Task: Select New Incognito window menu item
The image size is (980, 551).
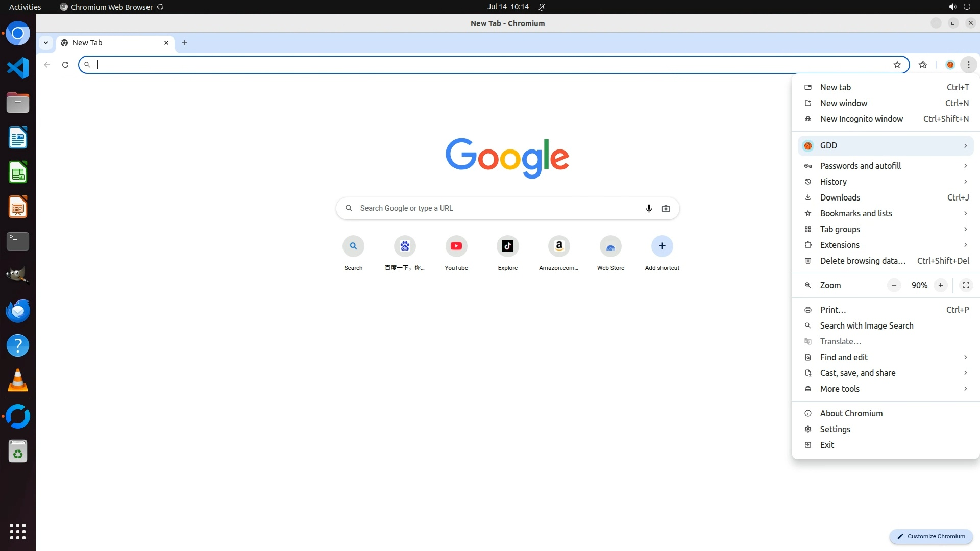Action: tap(861, 119)
